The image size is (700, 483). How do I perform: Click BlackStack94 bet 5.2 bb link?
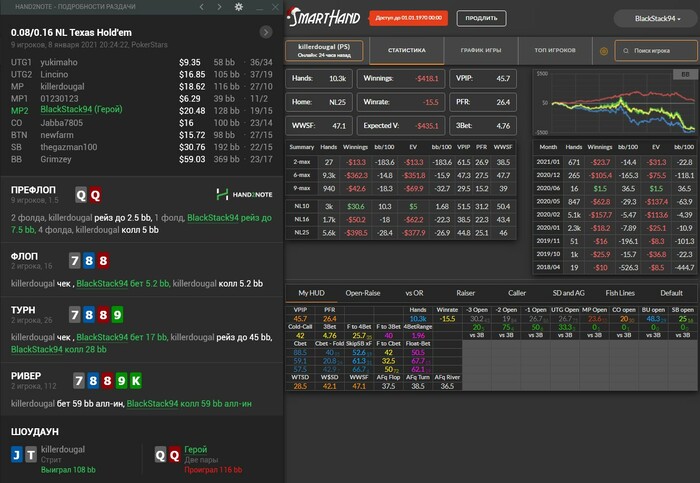point(123,283)
